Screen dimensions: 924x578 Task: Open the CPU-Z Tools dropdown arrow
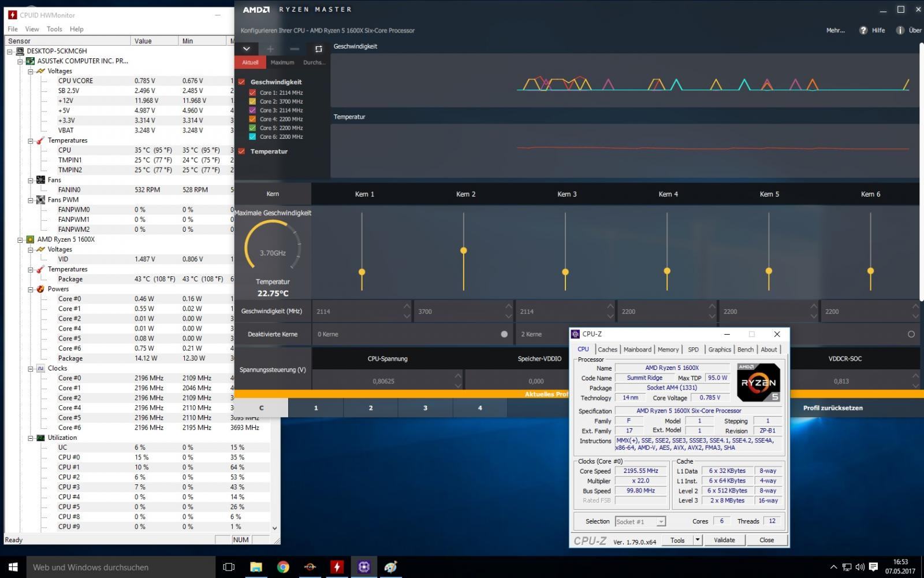(697, 540)
